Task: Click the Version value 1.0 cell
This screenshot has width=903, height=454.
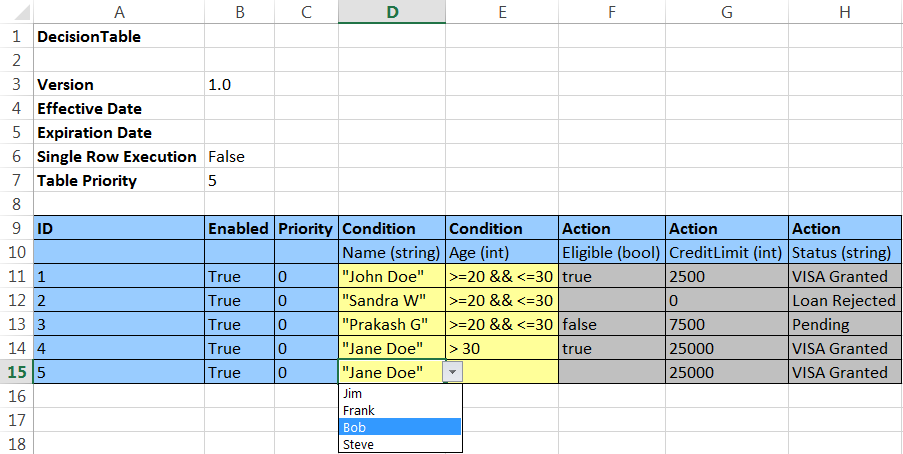Action: (238, 85)
